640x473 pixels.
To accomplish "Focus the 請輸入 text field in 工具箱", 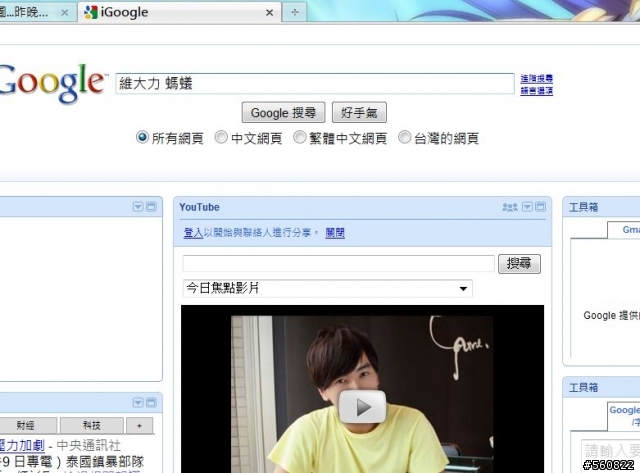I will (x=611, y=451).
